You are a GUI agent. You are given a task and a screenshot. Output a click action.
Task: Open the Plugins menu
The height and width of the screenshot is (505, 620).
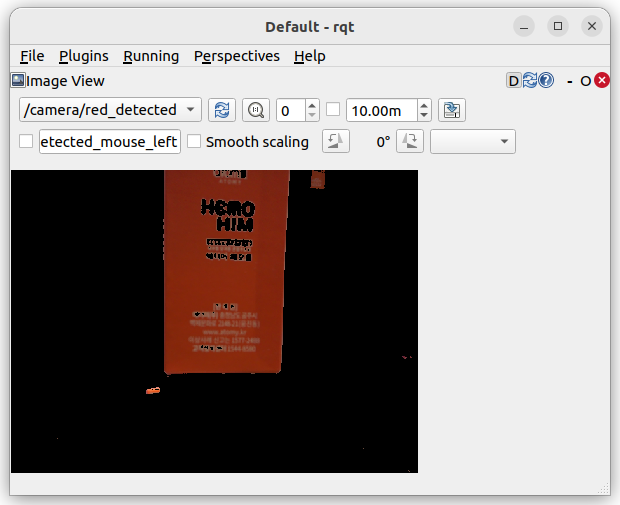tap(83, 56)
